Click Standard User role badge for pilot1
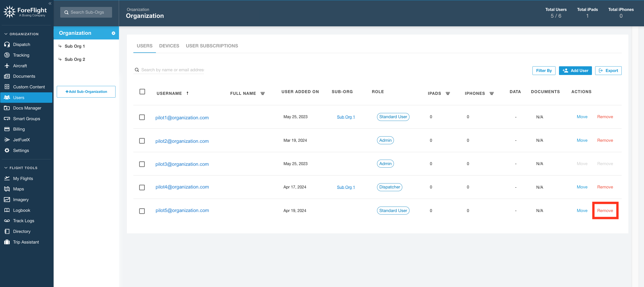This screenshot has height=287, width=644. pos(393,117)
